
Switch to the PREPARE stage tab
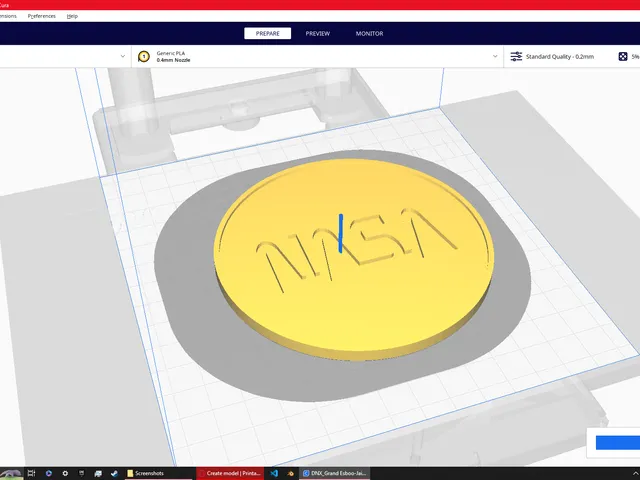(x=267, y=33)
